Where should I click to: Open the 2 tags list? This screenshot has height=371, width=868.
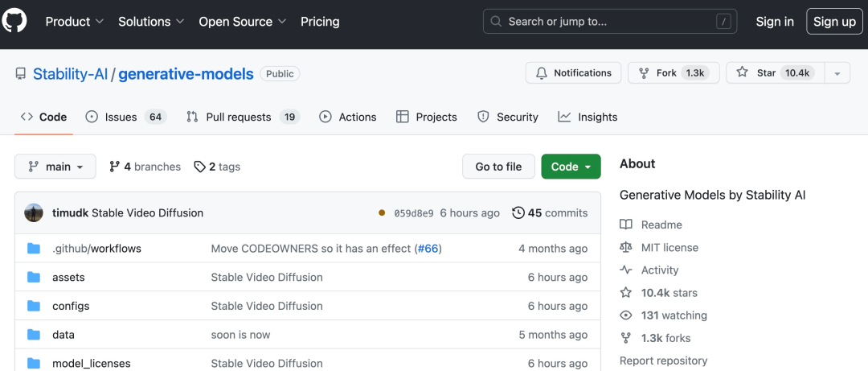217,167
